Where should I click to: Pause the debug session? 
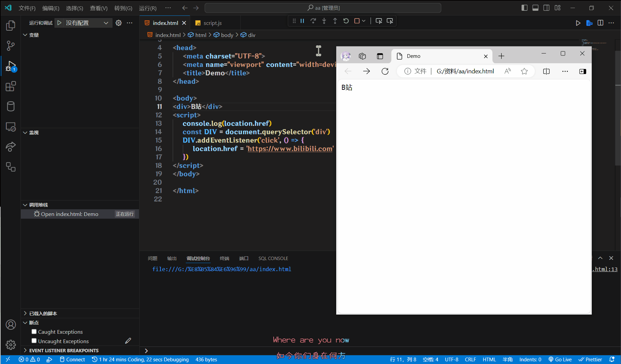point(302,21)
